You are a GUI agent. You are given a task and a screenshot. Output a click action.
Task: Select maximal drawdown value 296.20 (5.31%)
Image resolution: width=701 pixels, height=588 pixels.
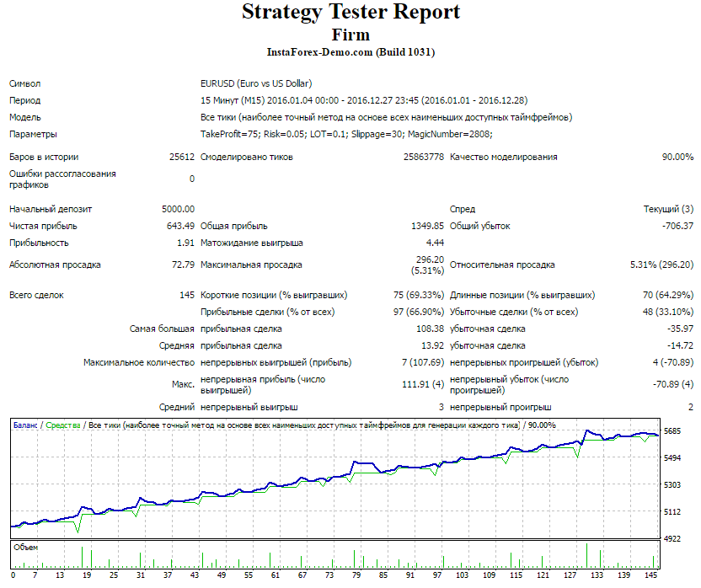tap(428, 265)
